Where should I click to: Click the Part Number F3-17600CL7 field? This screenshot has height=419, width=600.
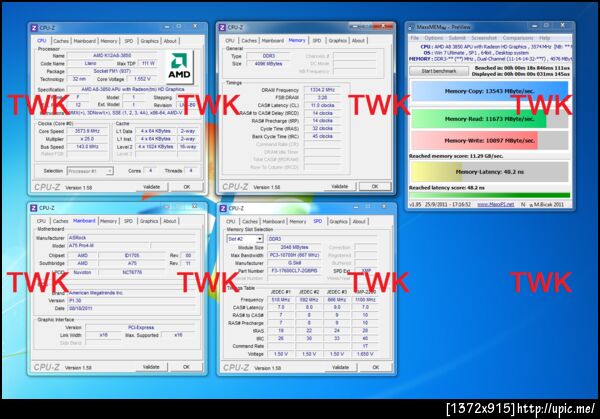tap(294, 271)
